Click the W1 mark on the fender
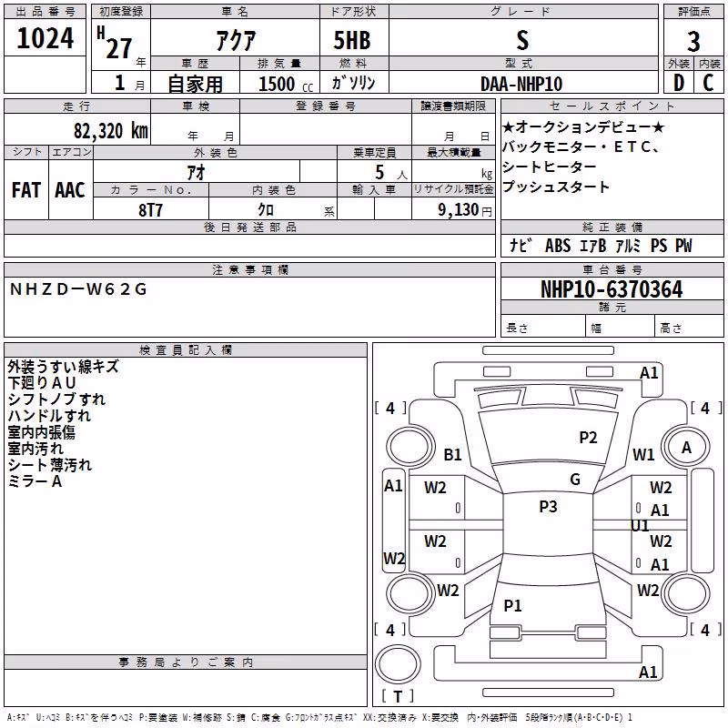Viewport: 728px width, 728px height. click(643, 454)
